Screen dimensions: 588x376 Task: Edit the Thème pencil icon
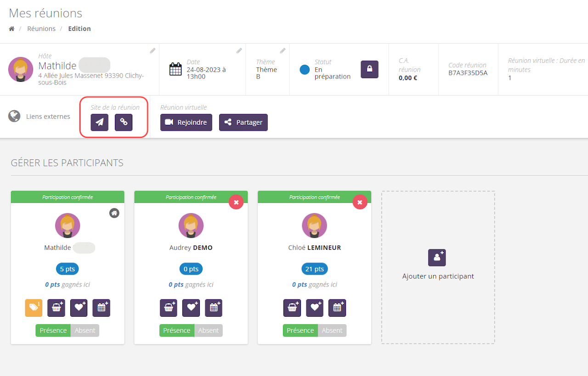[x=283, y=51]
